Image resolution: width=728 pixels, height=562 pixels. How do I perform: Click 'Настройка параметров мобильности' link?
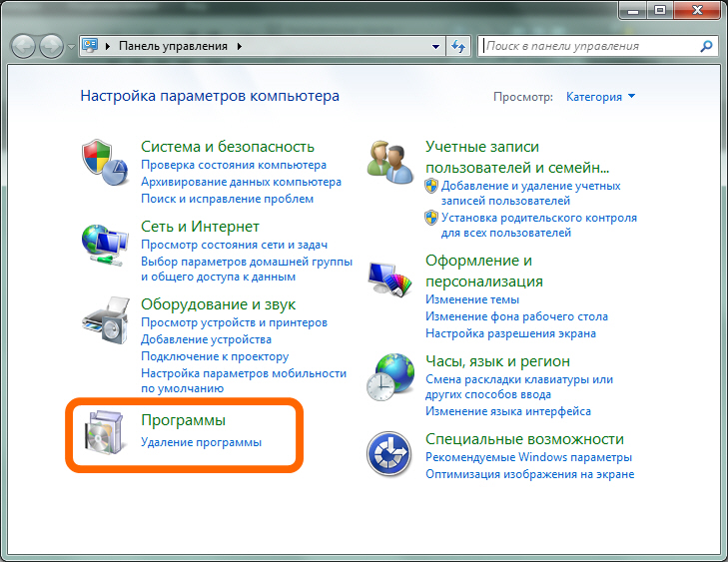(x=244, y=380)
